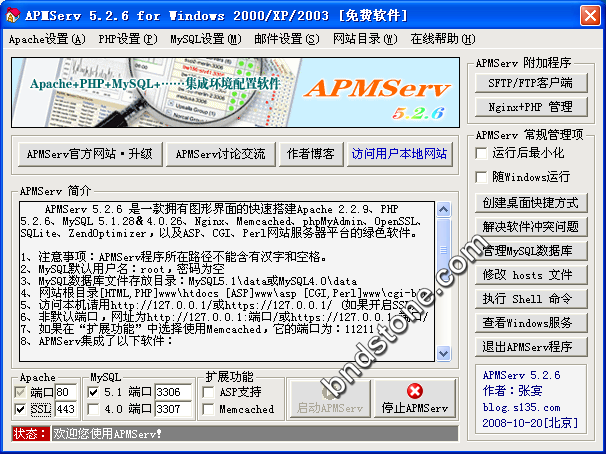Image resolution: width=606 pixels, height=454 pixels.
Task: Click blog.s135.com author link
Action: click(521, 407)
